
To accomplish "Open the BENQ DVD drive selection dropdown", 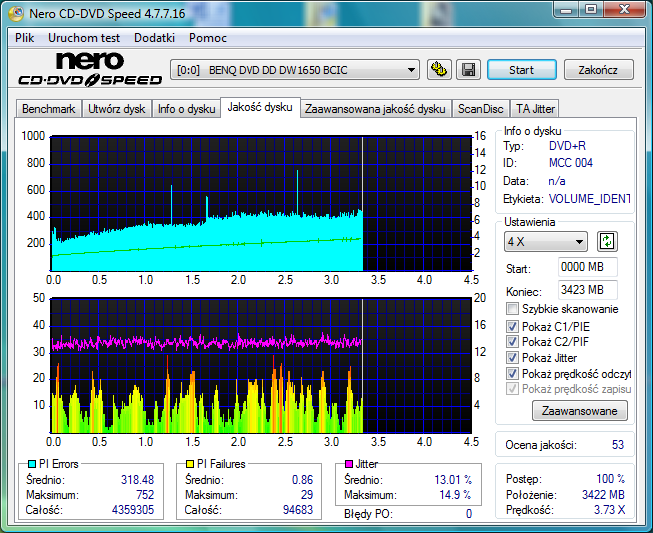I will (295, 70).
